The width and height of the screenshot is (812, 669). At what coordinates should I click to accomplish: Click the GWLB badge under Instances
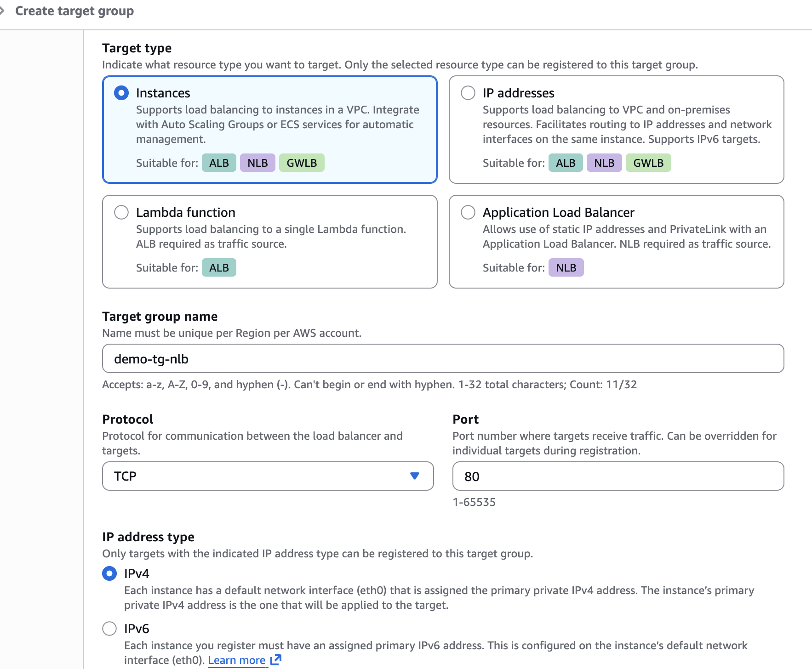click(302, 163)
